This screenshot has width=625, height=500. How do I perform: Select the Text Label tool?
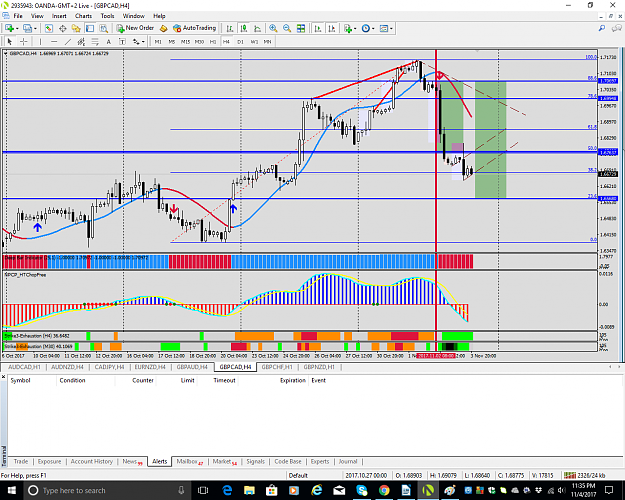pyautogui.click(x=122, y=41)
